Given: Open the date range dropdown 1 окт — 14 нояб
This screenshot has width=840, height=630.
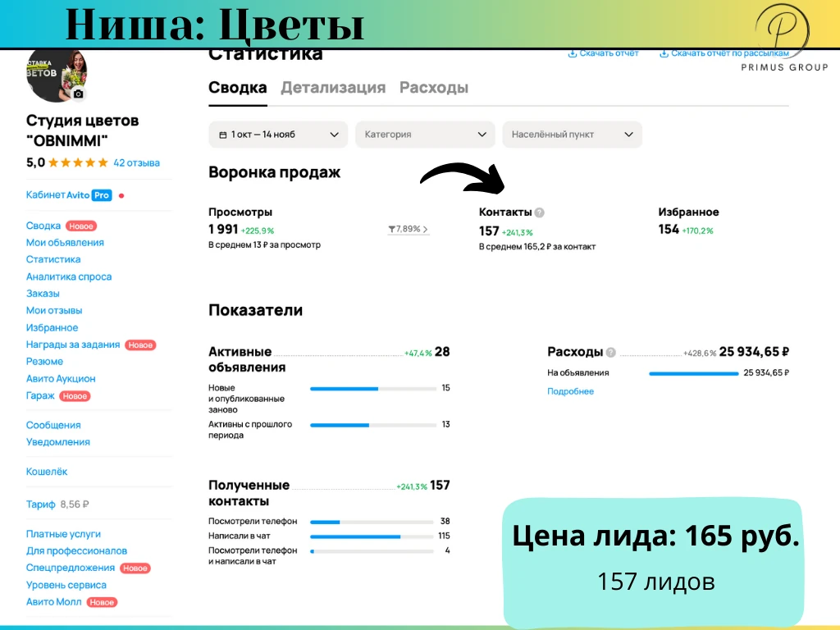Looking at the screenshot, I should (x=278, y=135).
